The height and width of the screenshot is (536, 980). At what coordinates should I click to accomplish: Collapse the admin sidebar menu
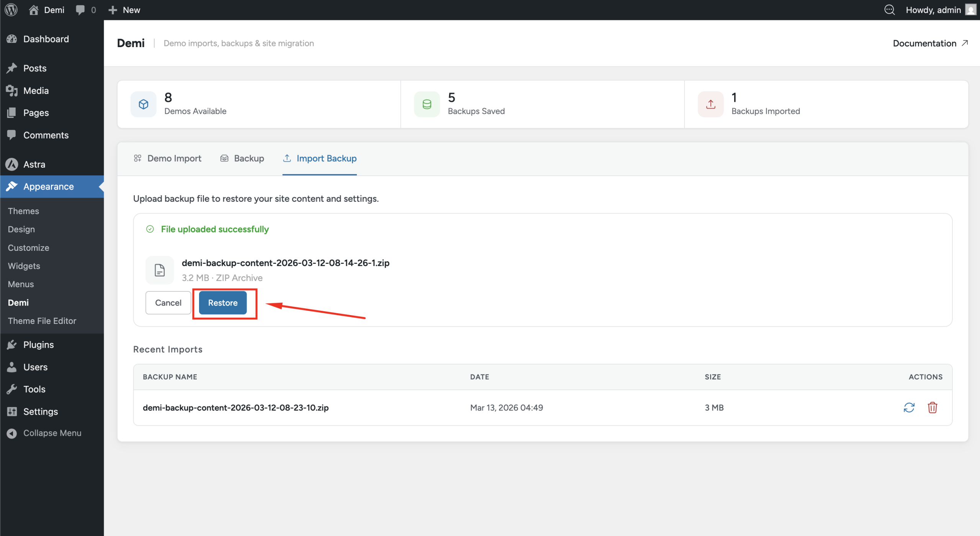coord(44,433)
